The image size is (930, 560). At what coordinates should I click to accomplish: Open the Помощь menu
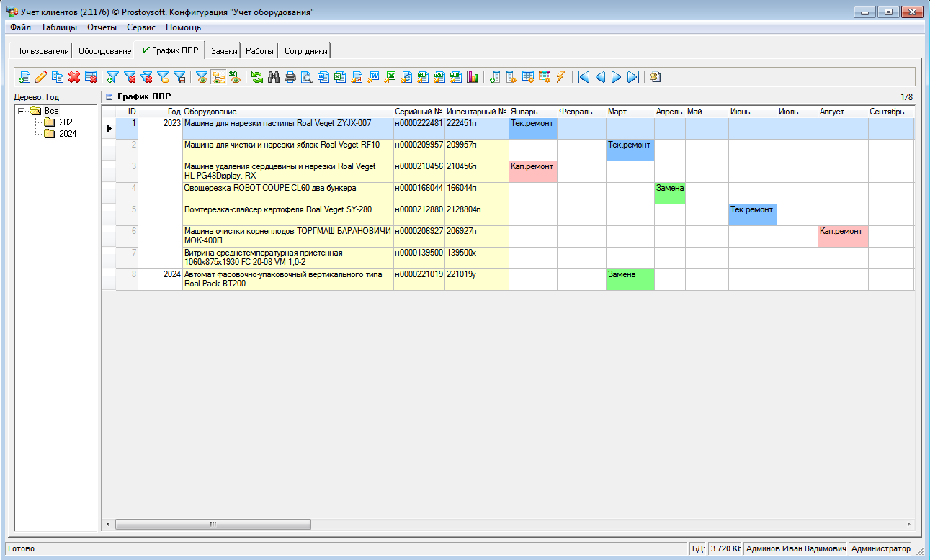[183, 27]
